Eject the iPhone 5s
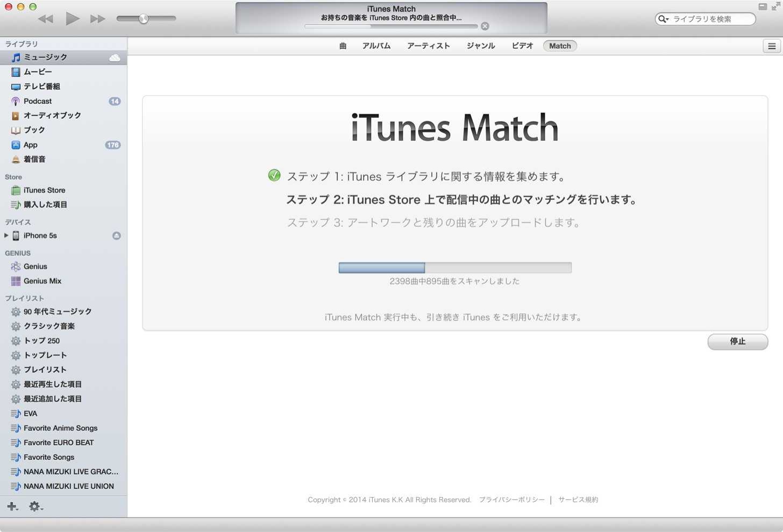 [x=116, y=236]
